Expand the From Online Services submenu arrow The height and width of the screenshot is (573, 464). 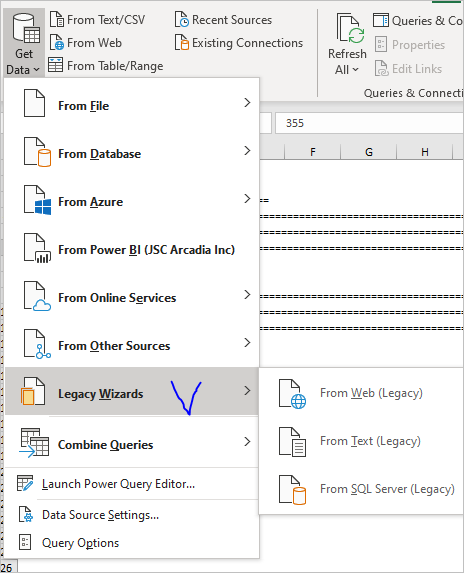click(x=247, y=295)
